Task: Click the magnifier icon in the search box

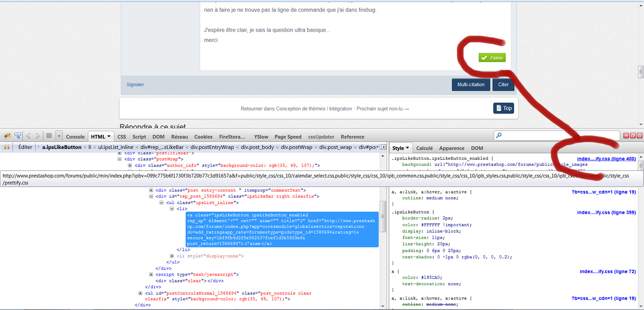Action: [498, 135]
